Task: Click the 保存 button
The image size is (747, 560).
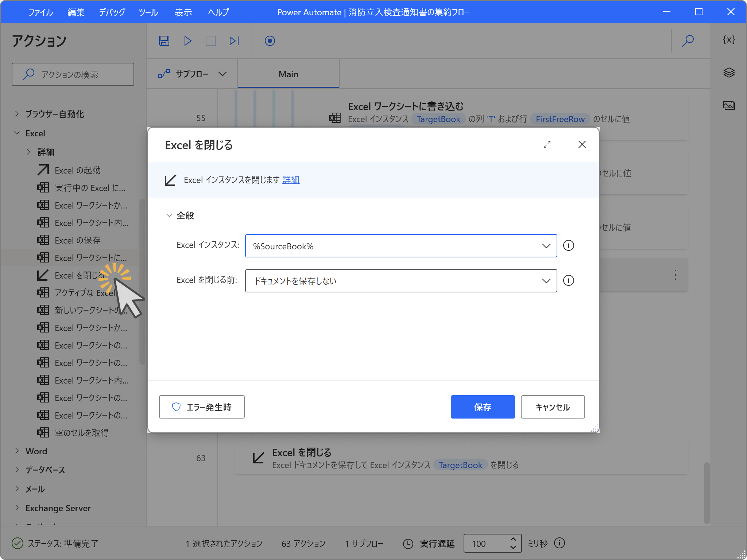Action: 482,407
